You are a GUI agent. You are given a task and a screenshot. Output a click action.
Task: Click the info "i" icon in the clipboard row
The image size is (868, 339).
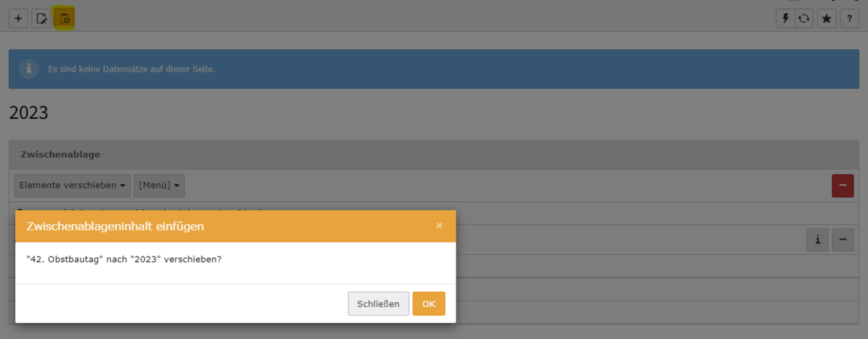point(817,240)
